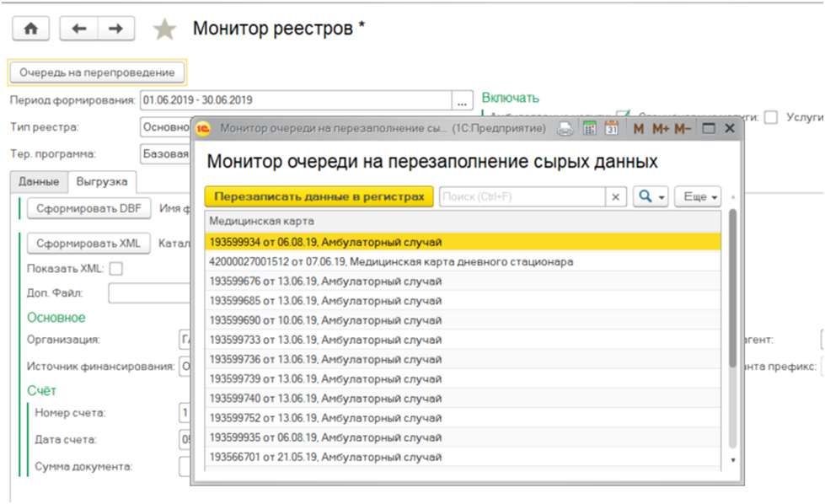Open period selection ellipsis button
The image size is (825, 504).
pos(462,100)
